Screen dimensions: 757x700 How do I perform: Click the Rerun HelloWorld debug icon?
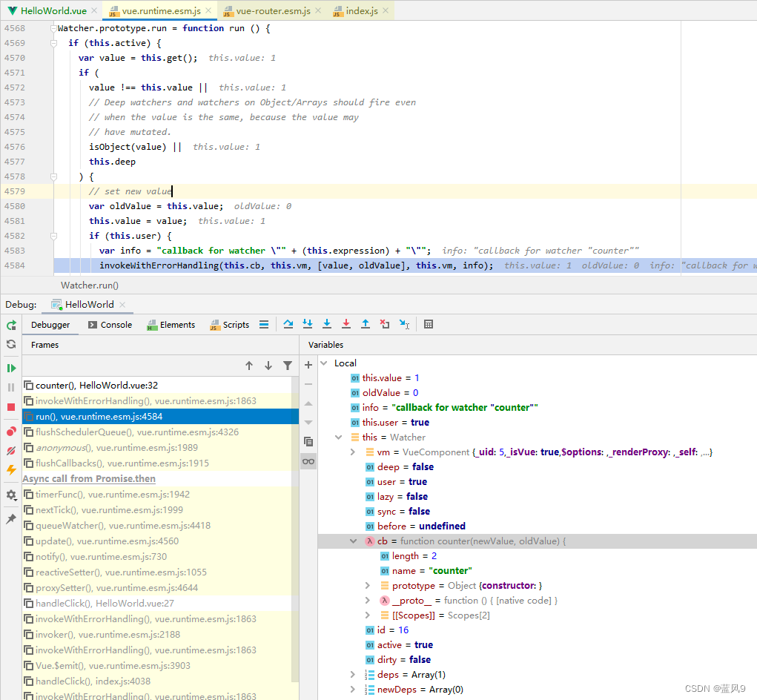[11, 325]
